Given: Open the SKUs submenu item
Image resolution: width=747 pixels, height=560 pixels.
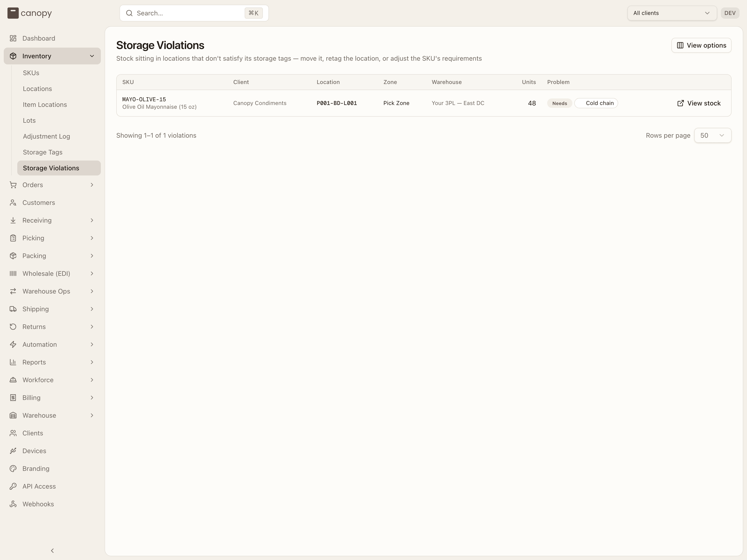Looking at the screenshot, I should coord(59,73).
